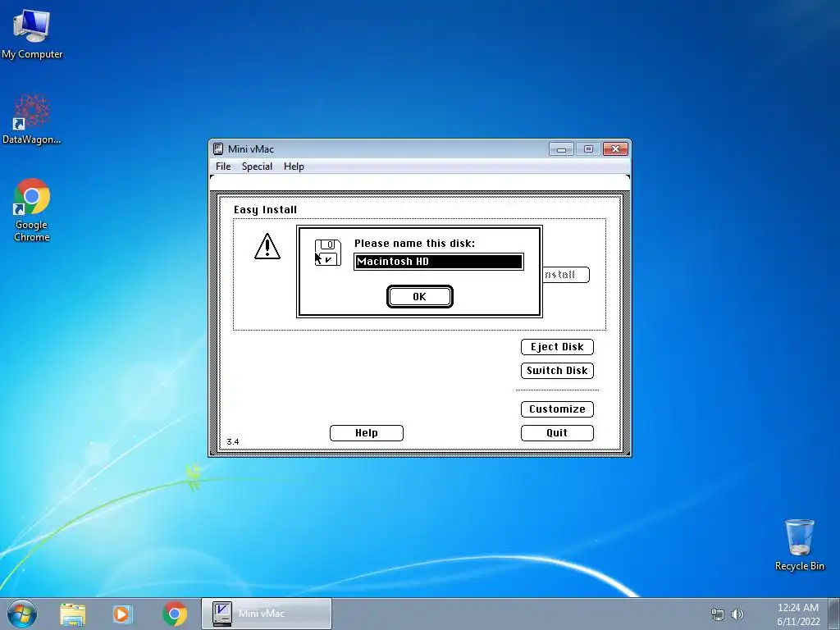The height and width of the screenshot is (630, 840).
Task: Click the Windows Start orb
Action: pos(22,614)
